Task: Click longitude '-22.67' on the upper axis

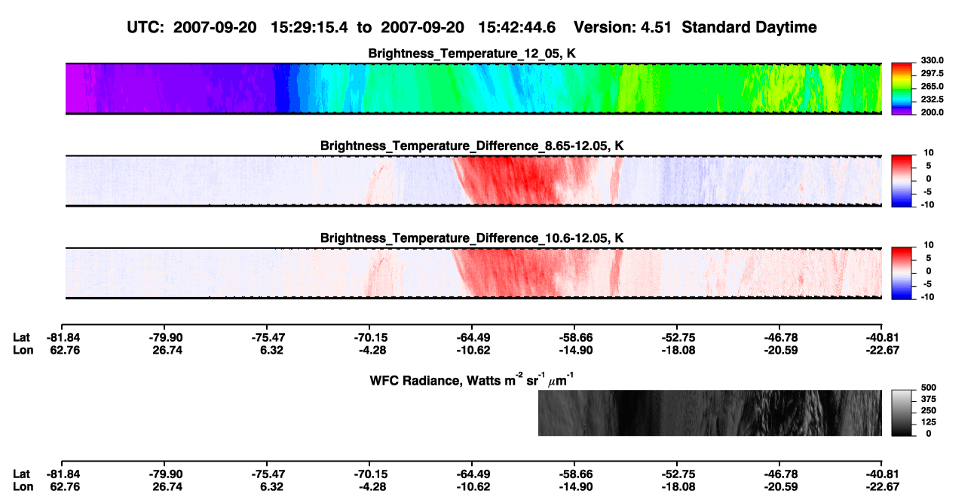Action: 882,350
